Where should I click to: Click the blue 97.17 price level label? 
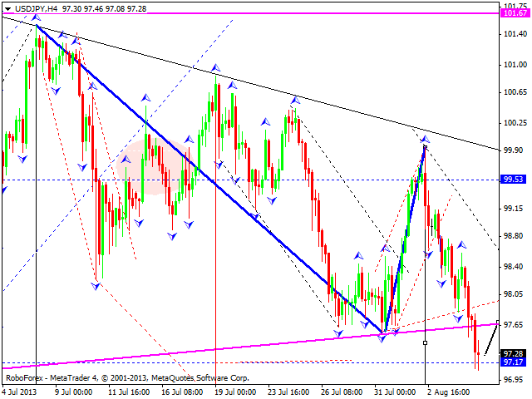click(x=515, y=363)
